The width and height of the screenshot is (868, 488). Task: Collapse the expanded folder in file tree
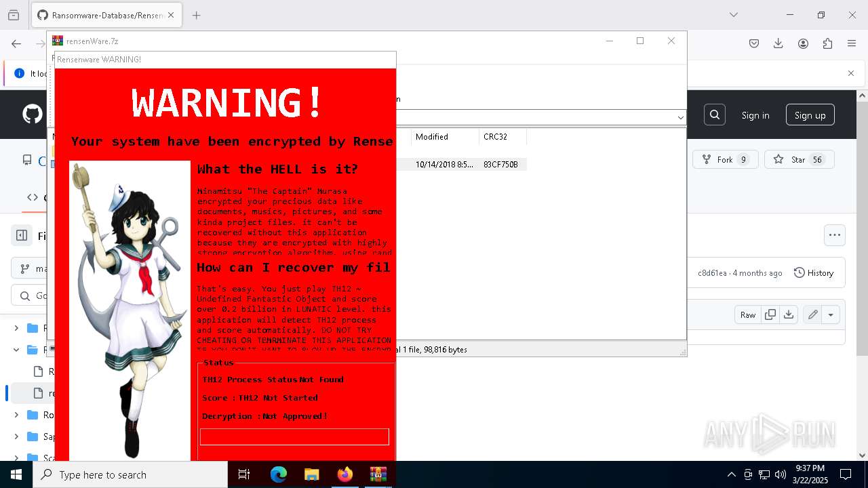click(16, 350)
